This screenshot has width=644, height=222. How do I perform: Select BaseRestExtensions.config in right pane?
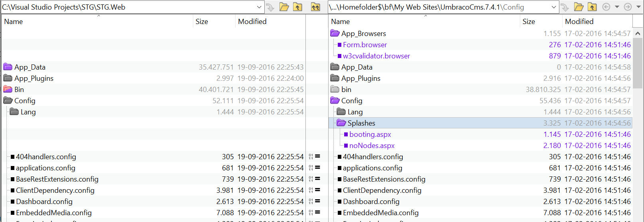[384, 179]
